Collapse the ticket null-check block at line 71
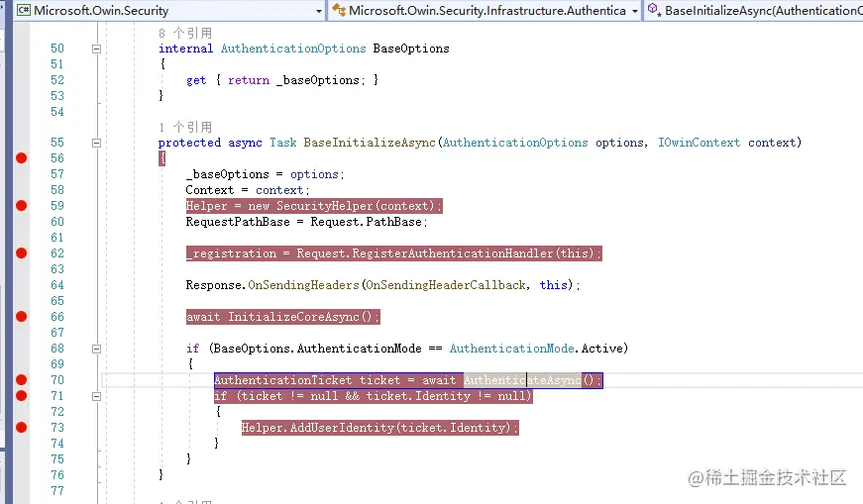Viewport: 863px width, 504px height. (96, 396)
